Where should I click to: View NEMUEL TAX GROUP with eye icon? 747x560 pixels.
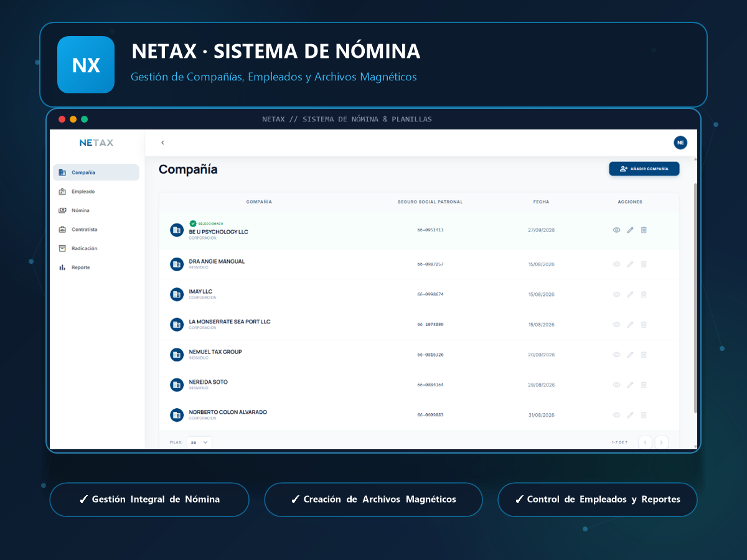616,355
